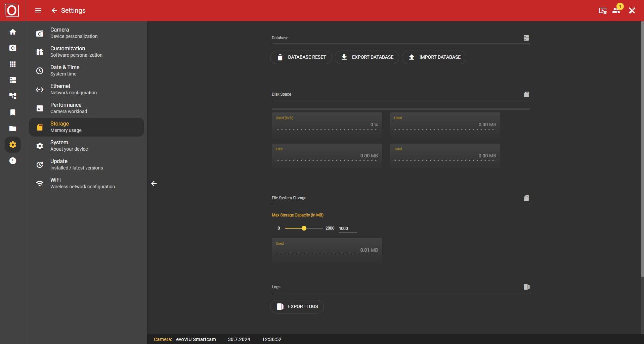The image size is (644, 344).
Task: Open the server/storage icon in rail
Action: 13,80
